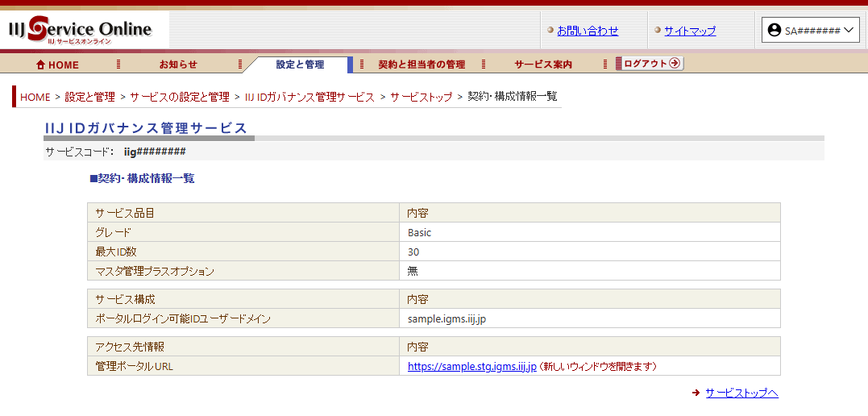Image resolution: width=868 pixels, height=416 pixels.
Task: Click the グレード row label
Action: [243, 233]
